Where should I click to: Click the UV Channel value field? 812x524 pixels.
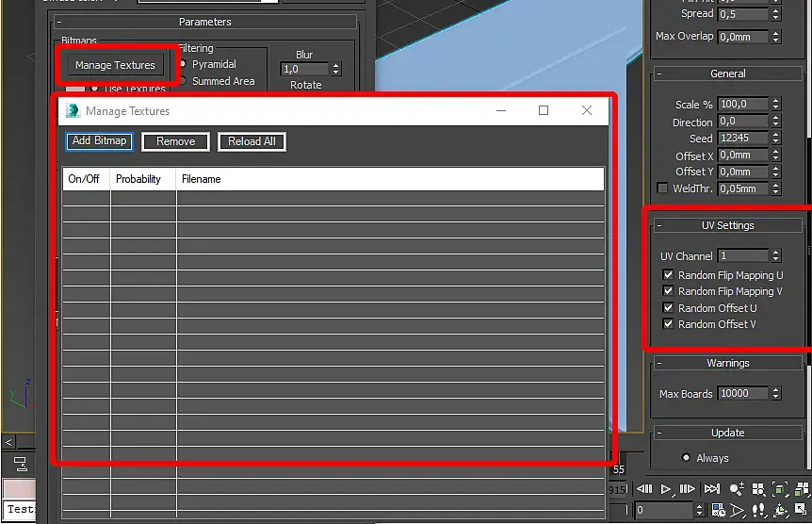point(743,255)
